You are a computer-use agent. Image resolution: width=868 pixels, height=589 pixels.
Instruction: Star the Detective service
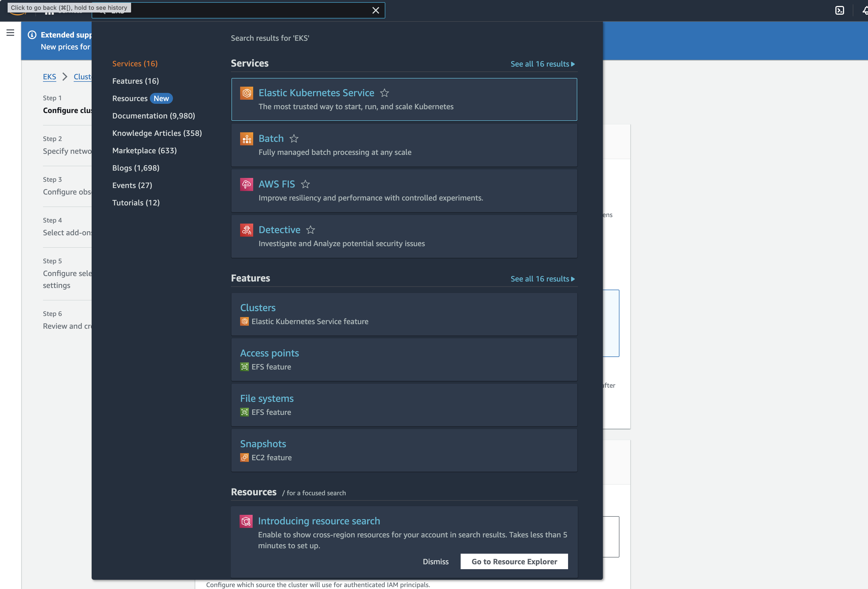tap(310, 230)
